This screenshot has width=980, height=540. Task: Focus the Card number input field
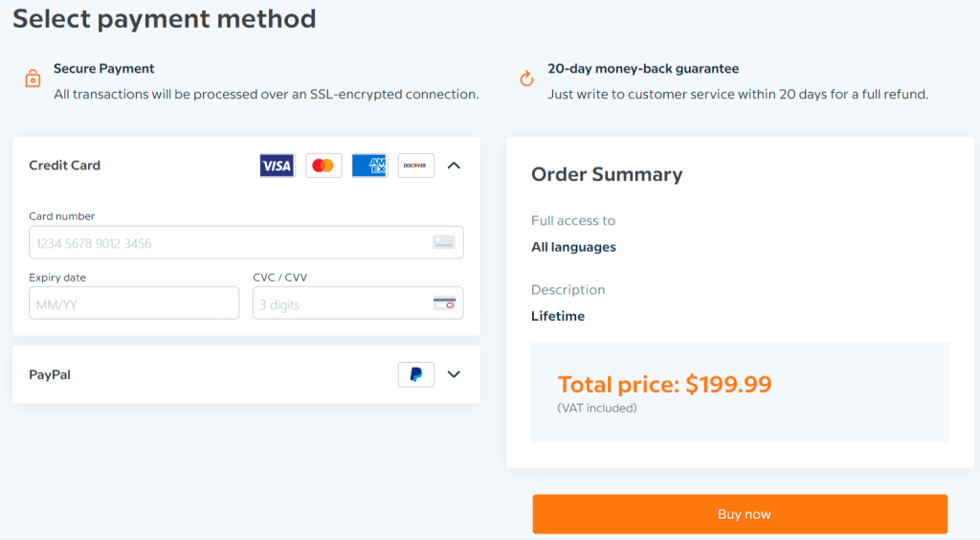246,242
